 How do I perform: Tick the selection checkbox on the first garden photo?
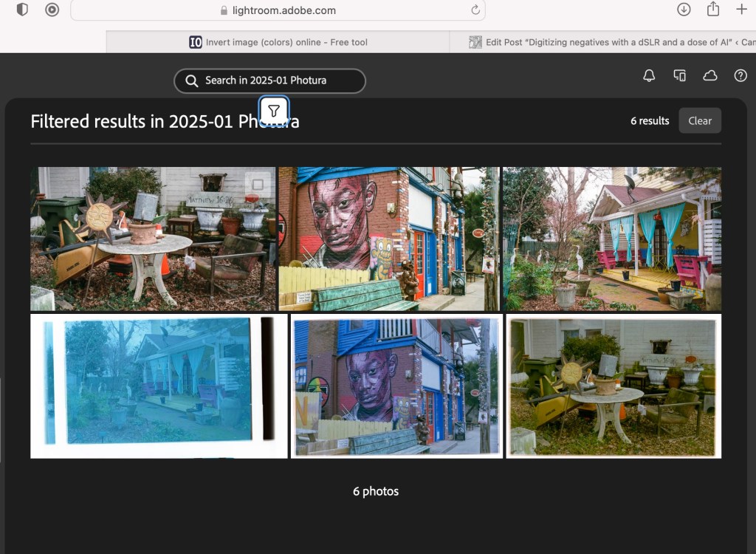[258, 184]
